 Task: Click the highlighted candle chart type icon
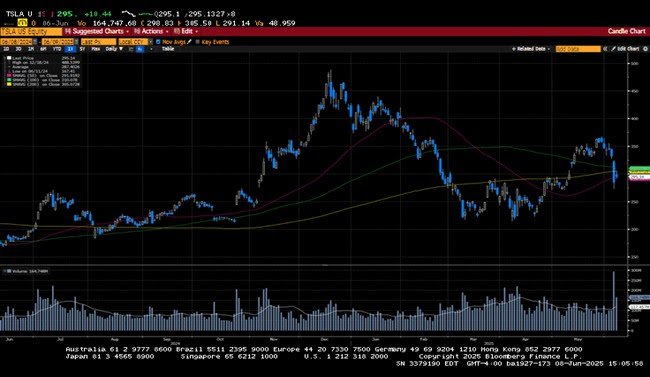point(140,49)
